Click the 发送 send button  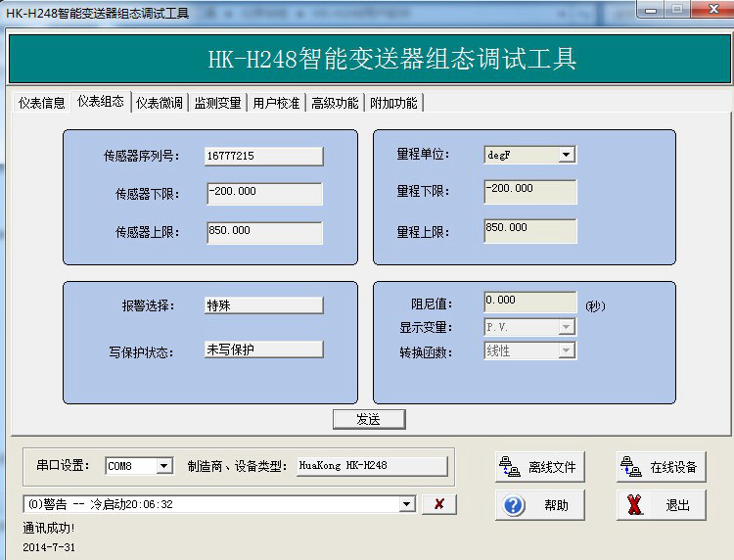(369, 419)
